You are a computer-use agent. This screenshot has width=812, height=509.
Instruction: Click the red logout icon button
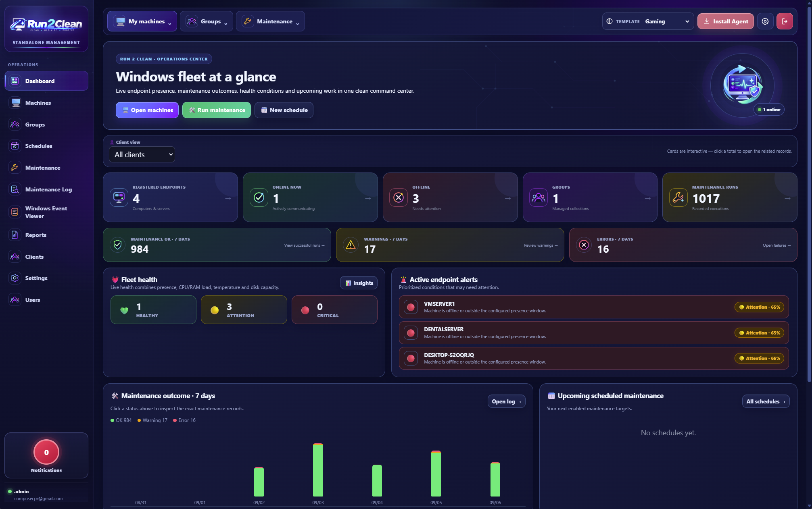(785, 21)
